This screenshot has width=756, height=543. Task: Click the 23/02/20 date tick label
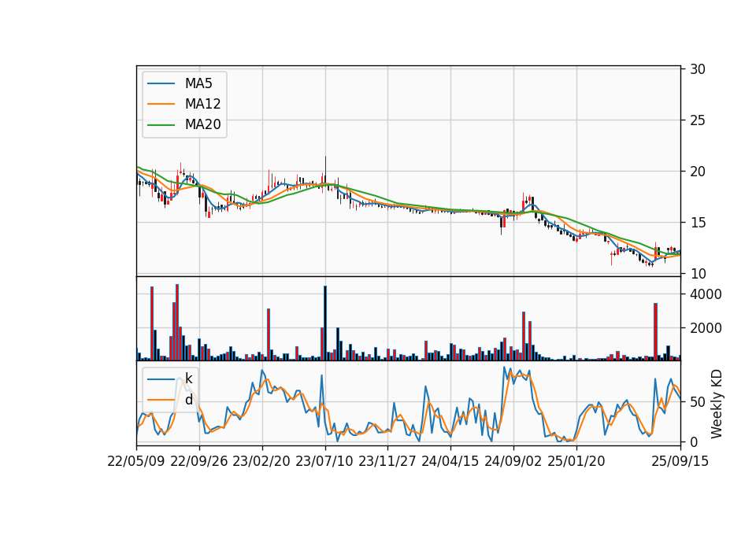click(x=261, y=461)
